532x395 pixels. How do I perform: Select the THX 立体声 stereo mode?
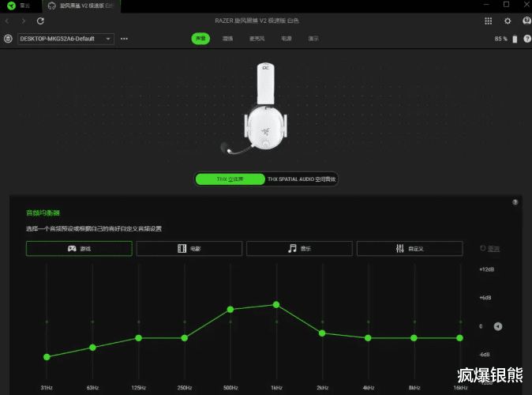[x=230, y=179]
